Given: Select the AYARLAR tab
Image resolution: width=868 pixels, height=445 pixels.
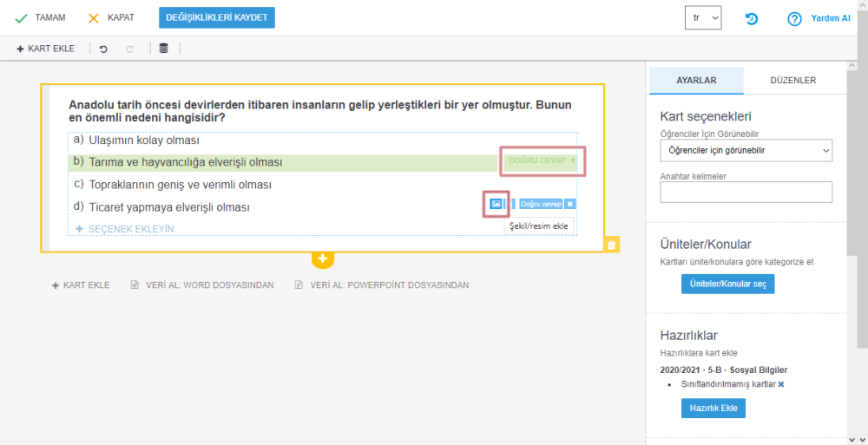Looking at the screenshot, I should pos(696,80).
